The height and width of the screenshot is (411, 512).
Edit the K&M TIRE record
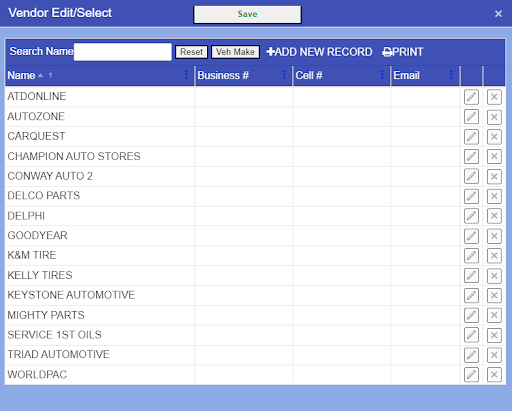tap(471, 256)
